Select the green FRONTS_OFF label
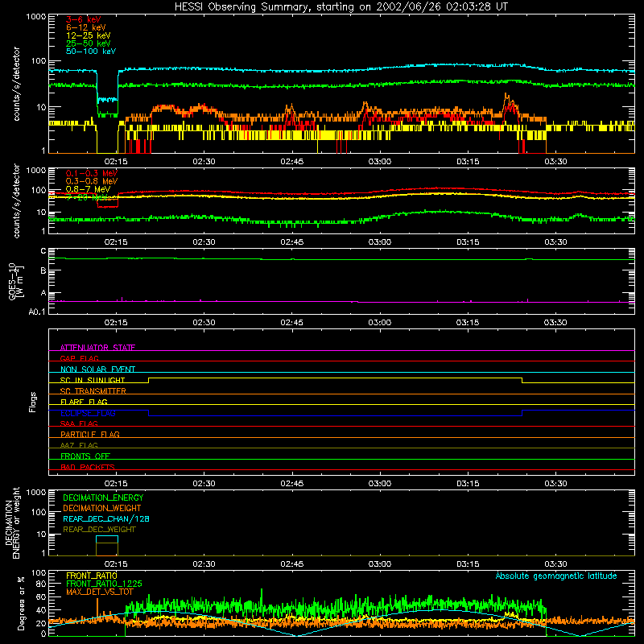This screenshot has height=644, width=644. coord(85,456)
